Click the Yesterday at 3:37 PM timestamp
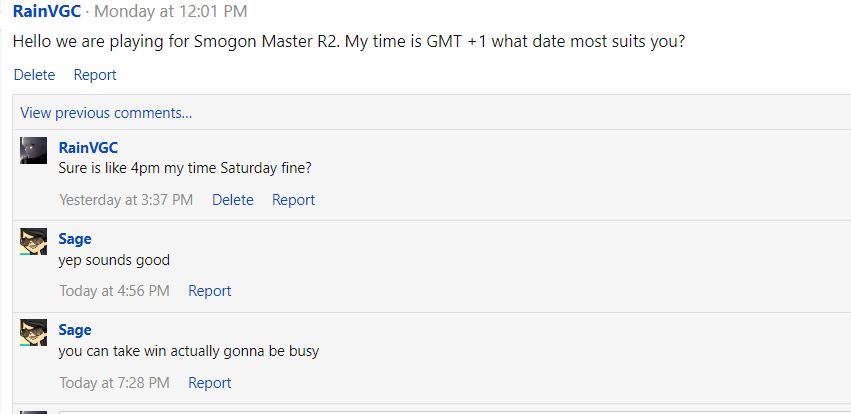 [x=126, y=200]
